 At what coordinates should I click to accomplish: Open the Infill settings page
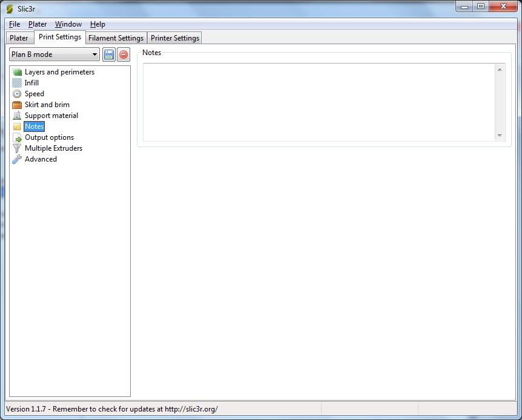[x=31, y=83]
